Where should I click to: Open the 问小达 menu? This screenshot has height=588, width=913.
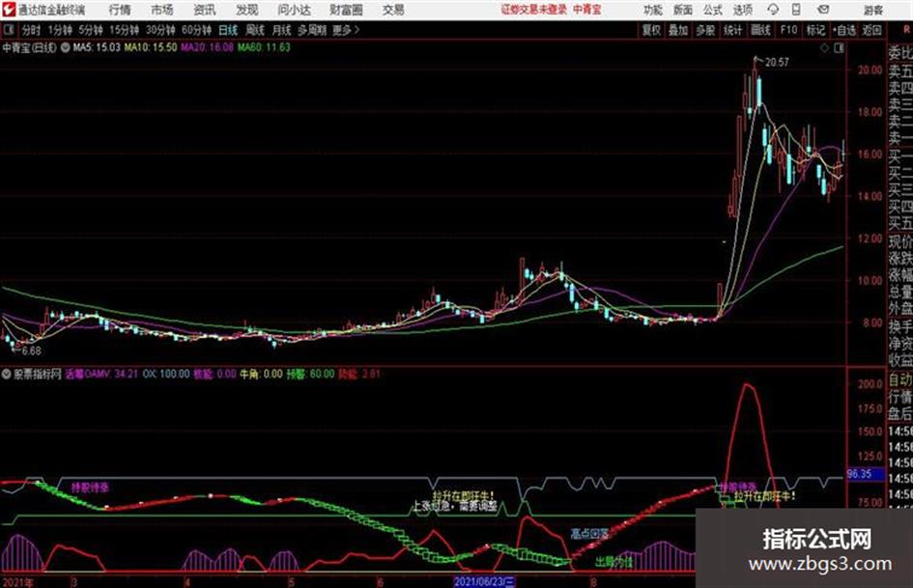[294, 10]
